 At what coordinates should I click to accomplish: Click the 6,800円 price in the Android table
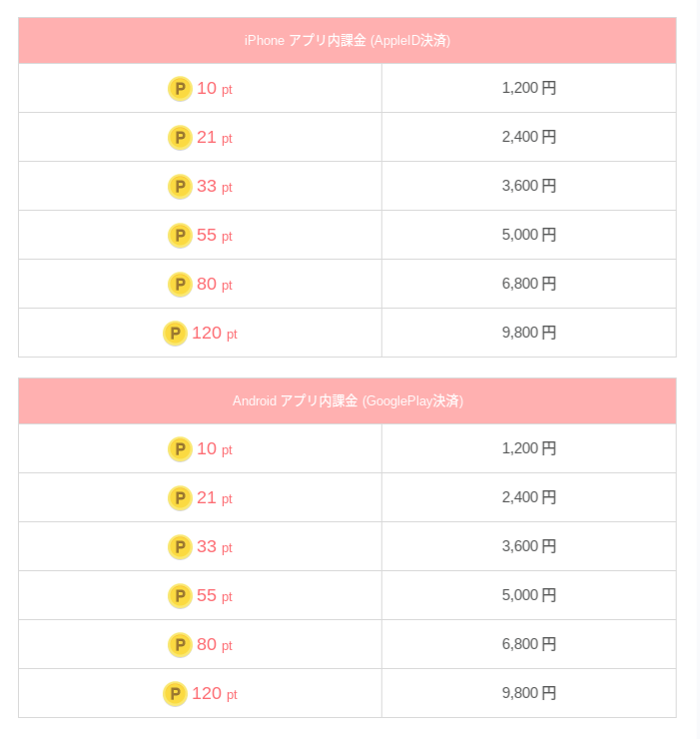(528, 644)
